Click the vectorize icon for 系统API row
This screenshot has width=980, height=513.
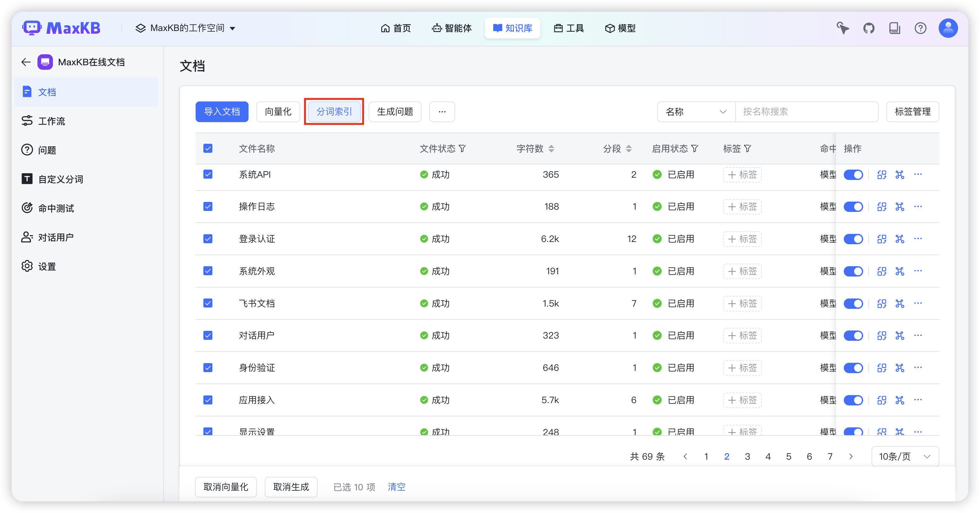[x=882, y=175]
